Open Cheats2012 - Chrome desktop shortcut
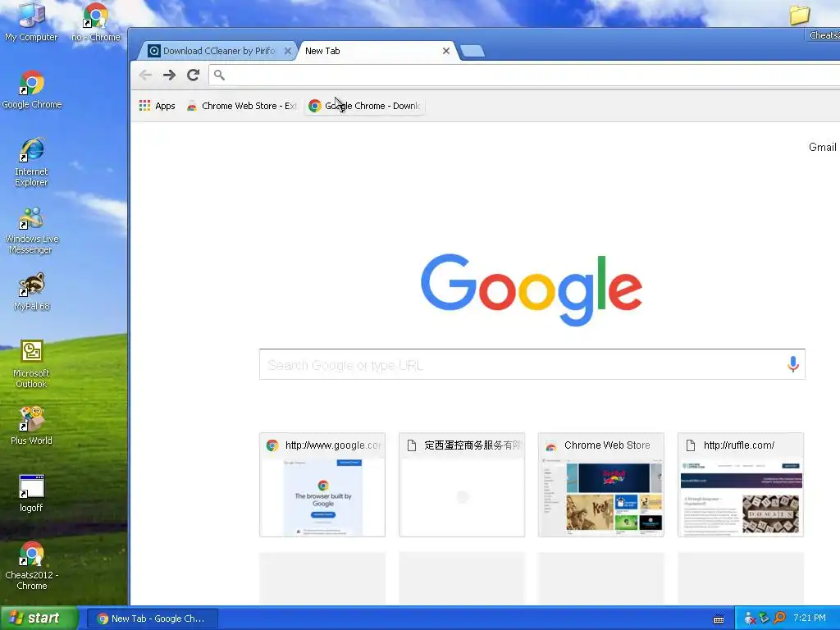The width and height of the screenshot is (840, 630). [x=32, y=566]
